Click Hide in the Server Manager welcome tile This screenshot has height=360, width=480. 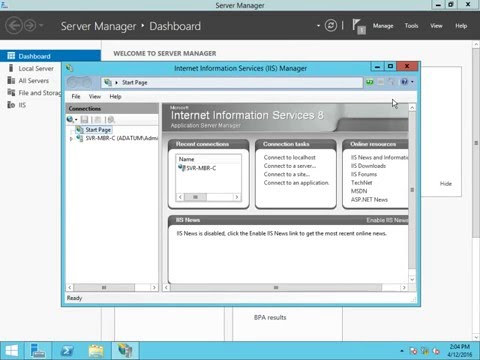coord(446,184)
